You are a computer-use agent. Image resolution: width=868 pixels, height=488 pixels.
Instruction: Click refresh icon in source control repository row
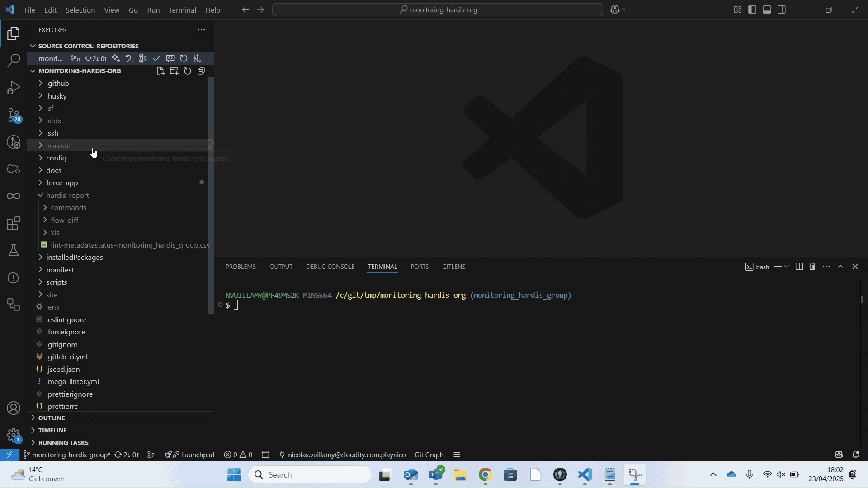pyautogui.click(x=184, y=58)
